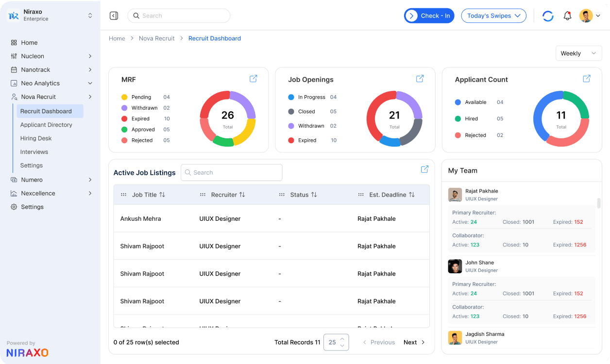
Task: Open the MRF card external link icon
Action: tap(253, 78)
